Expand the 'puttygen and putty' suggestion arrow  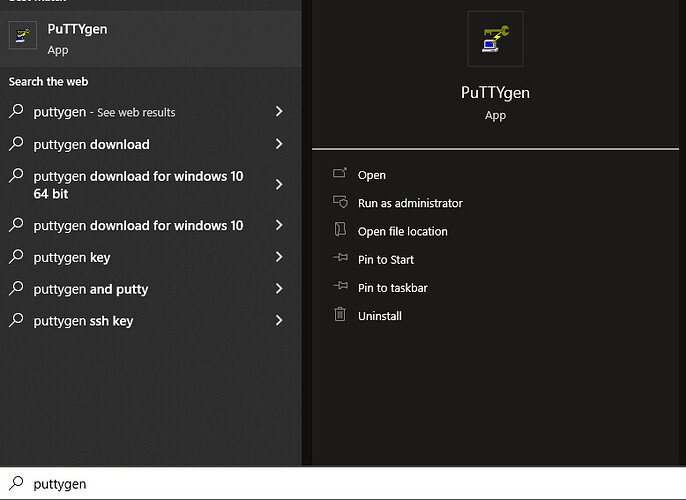click(279, 289)
